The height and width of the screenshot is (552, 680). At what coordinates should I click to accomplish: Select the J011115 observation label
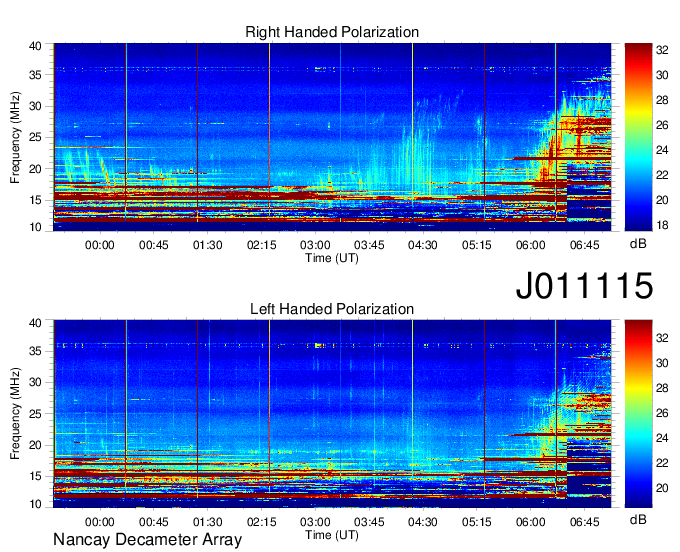[x=584, y=285]
